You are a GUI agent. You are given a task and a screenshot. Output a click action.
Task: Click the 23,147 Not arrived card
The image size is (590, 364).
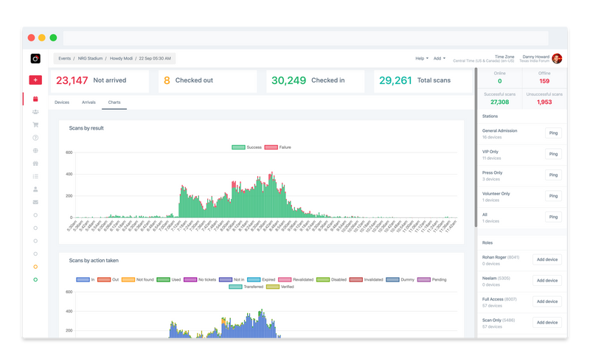pos(100,80)
